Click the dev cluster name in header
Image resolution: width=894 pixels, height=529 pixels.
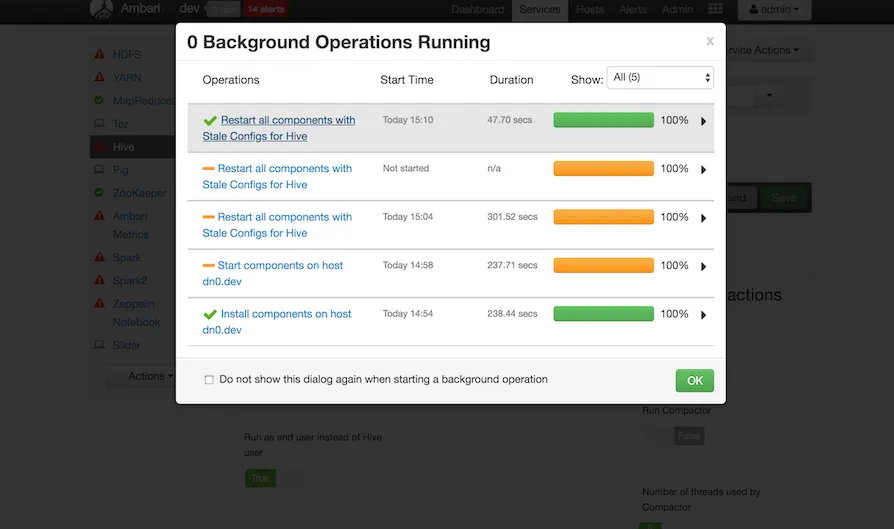point(189,9)
